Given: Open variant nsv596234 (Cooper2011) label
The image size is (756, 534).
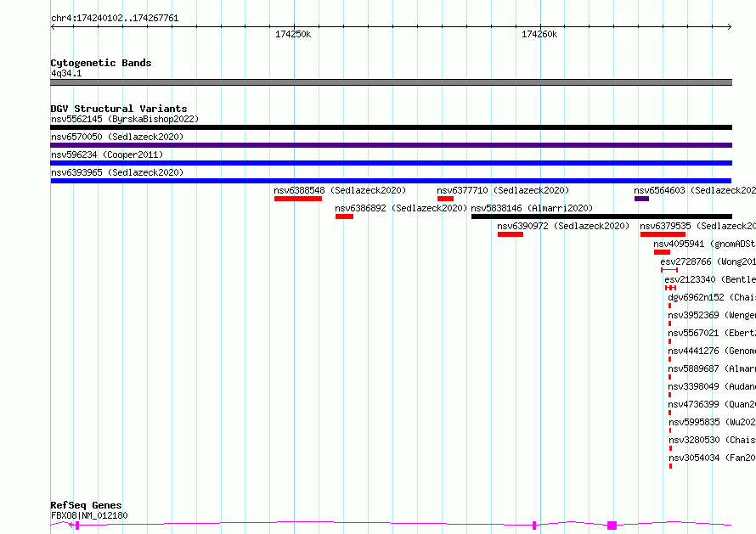Looking at the screenshot, I should 107,155.
